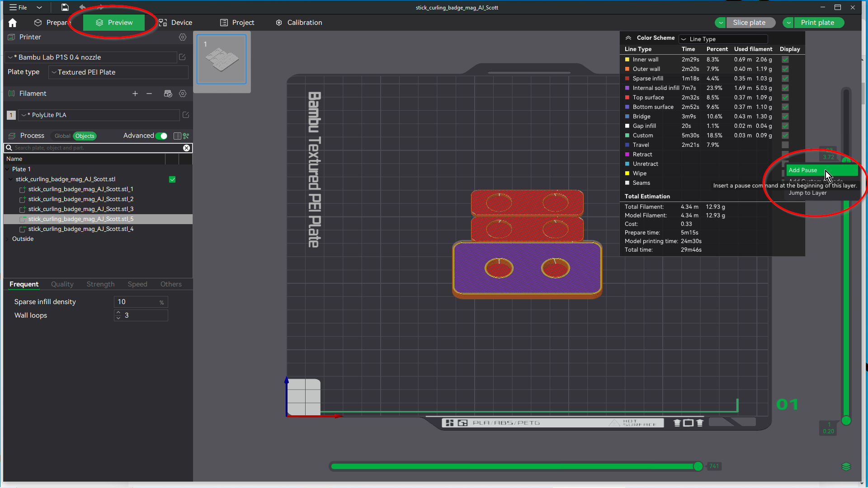868x488 pixels.
Task: Click the horizontal move slider handle
Action: pos(698,466)
